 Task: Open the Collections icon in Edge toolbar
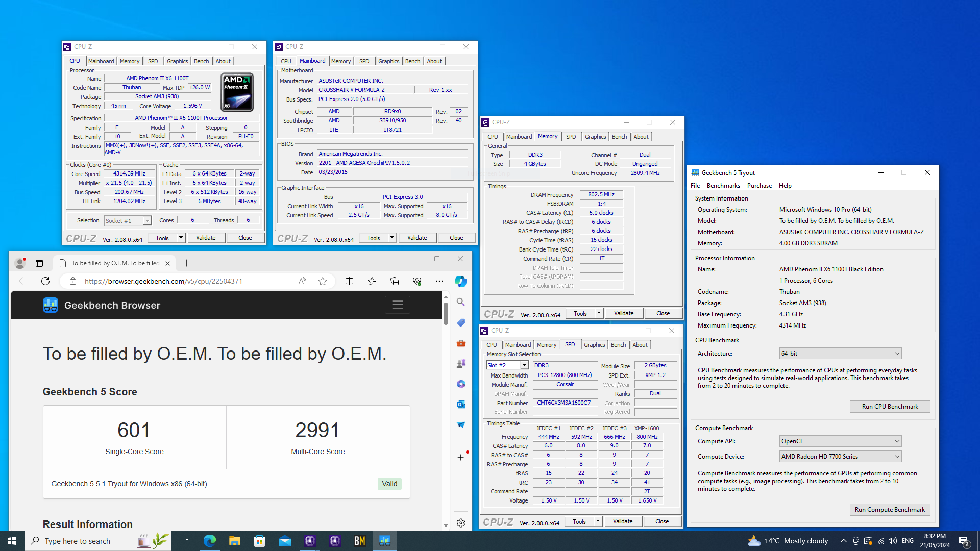pyautogui.click(x=395, y=281)
